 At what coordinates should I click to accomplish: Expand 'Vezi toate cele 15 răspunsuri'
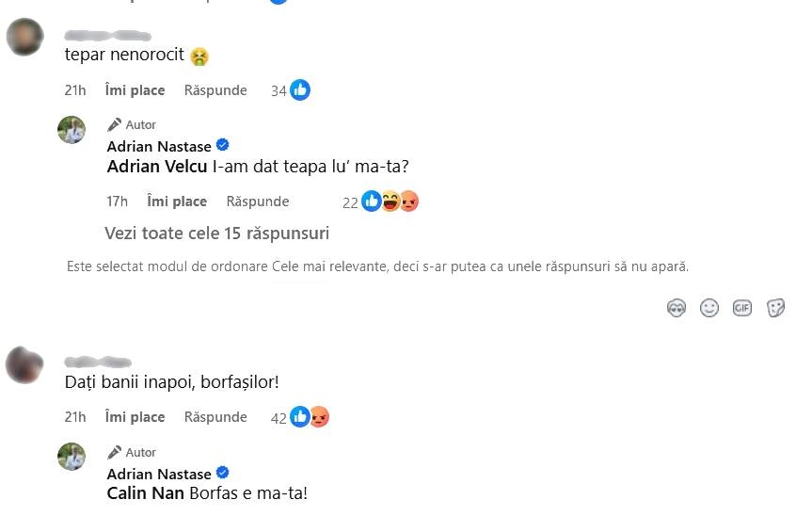point(217,234)
